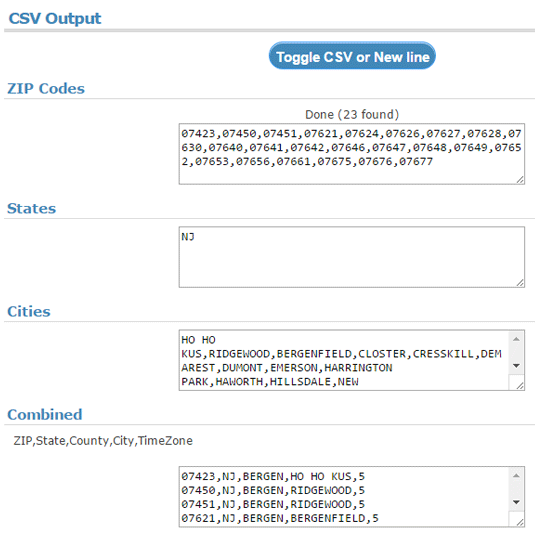Click the Combined box scroll up arrow
This screenshot has width=535, height=533.
click(516, 476)
